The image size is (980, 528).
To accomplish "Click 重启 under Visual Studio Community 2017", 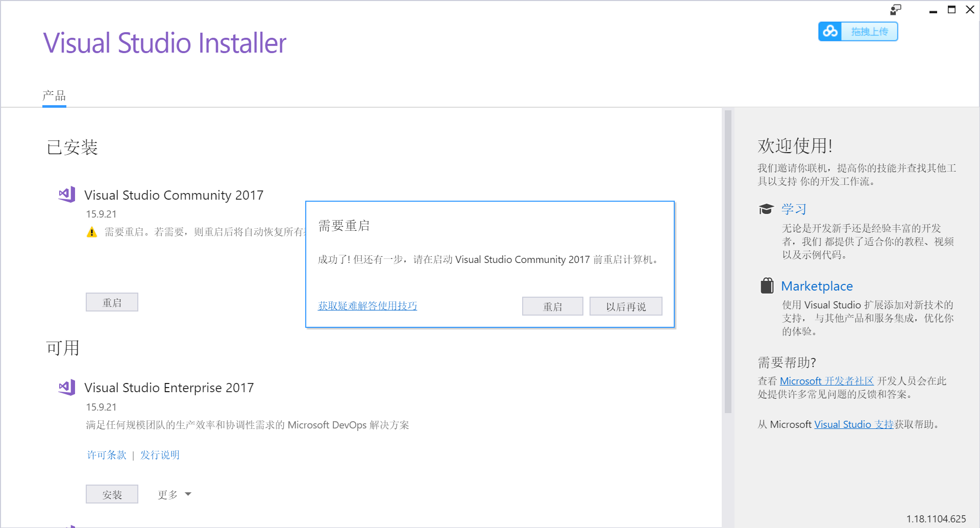I will (x=112, y=302).
